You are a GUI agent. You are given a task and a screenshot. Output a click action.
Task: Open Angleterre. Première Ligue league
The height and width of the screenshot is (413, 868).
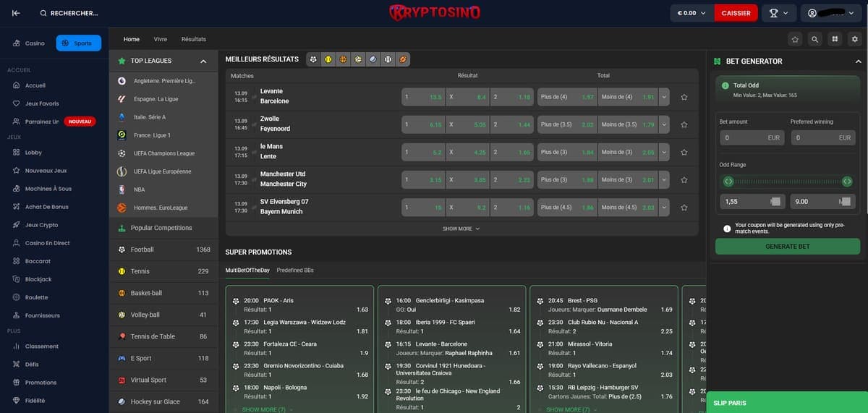[163, 80]
